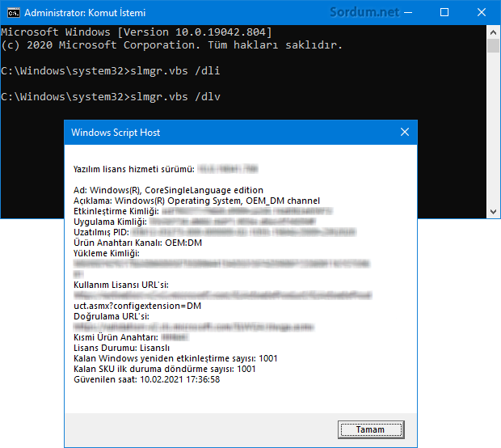Click the 'Windows Script Host' dialog title

tap(116, 133)
